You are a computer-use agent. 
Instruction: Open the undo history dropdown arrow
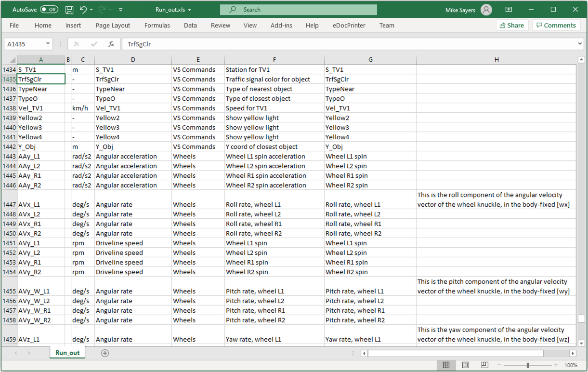click(x=91, y=10)
